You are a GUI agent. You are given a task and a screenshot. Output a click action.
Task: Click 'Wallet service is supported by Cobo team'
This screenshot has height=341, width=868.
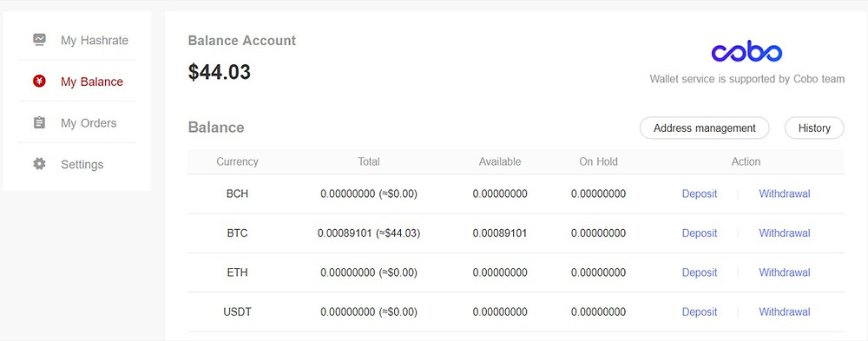pos(746,79)
